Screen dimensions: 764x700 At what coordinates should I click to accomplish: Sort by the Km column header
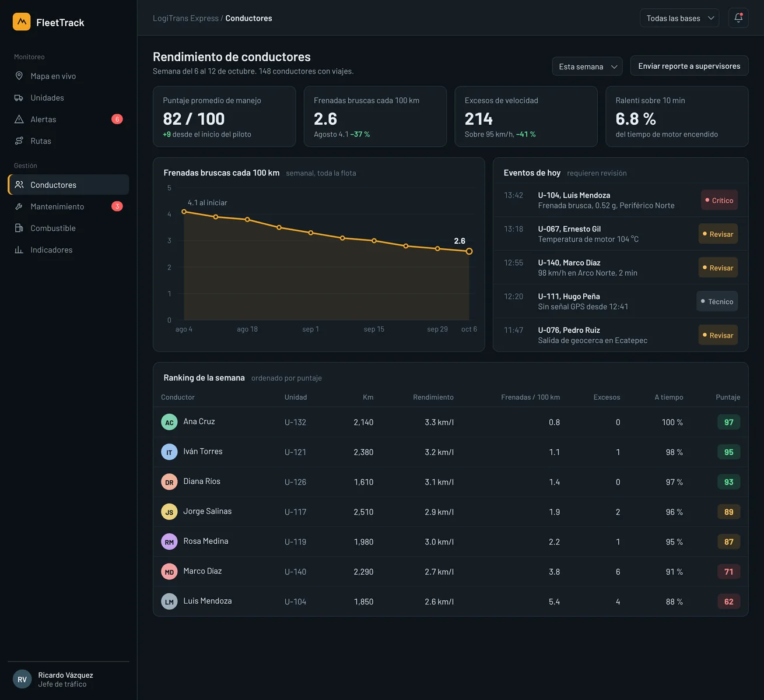(368, 397)
